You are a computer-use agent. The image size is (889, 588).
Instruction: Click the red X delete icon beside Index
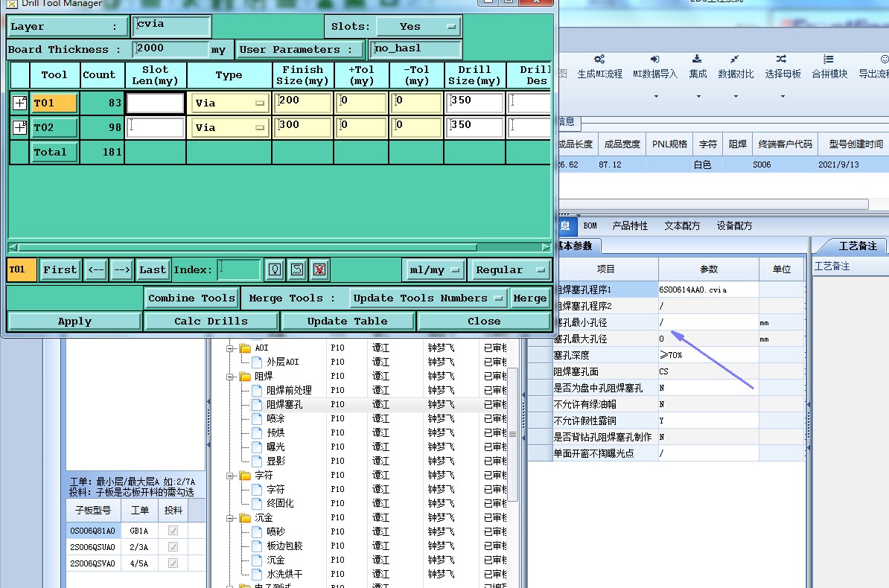[319, 270]
